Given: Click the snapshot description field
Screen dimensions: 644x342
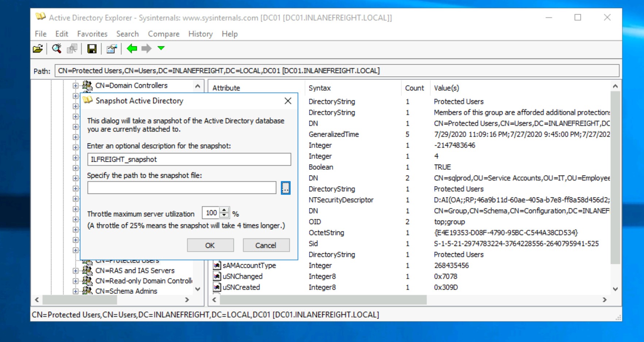Looking at the screenshot, I should pyautogui.click(x=189, y=159).
